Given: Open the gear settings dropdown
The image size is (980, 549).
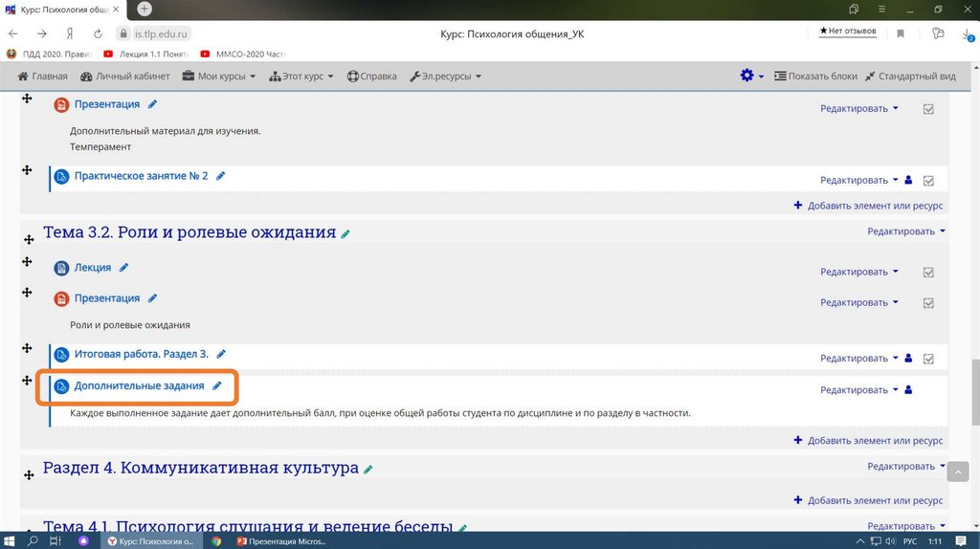Looking at the screenshot, I should point(751,76).
